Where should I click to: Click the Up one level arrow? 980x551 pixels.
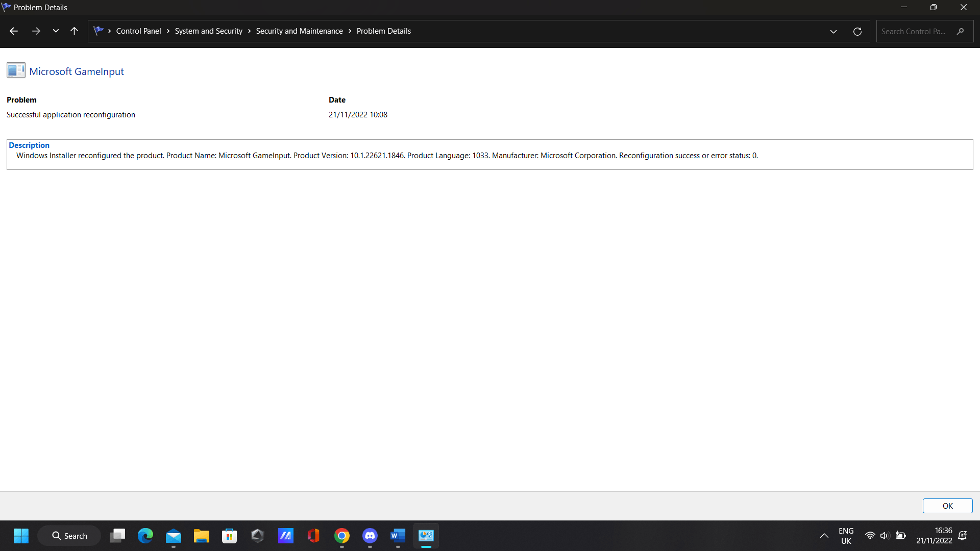[74, 31]
